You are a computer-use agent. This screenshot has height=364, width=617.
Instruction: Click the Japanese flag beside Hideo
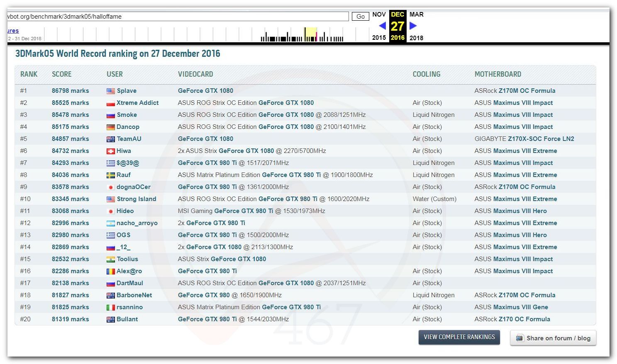tap(111, 211)
